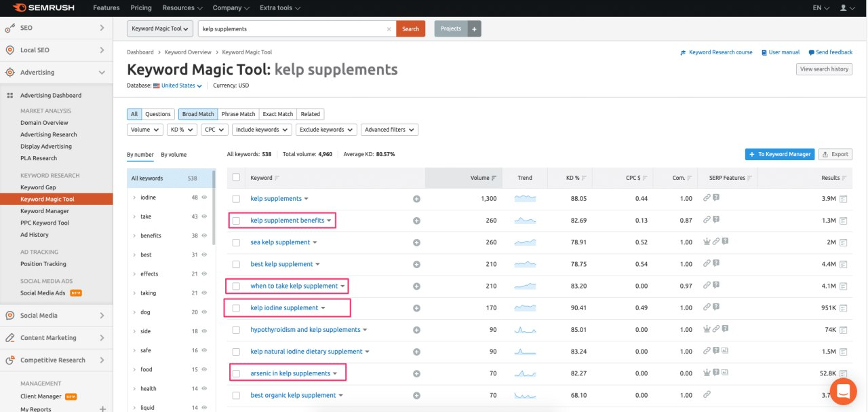The image size is (868, 412).
Task: Select all keywords via header checkbox
Action: [237, 177]
